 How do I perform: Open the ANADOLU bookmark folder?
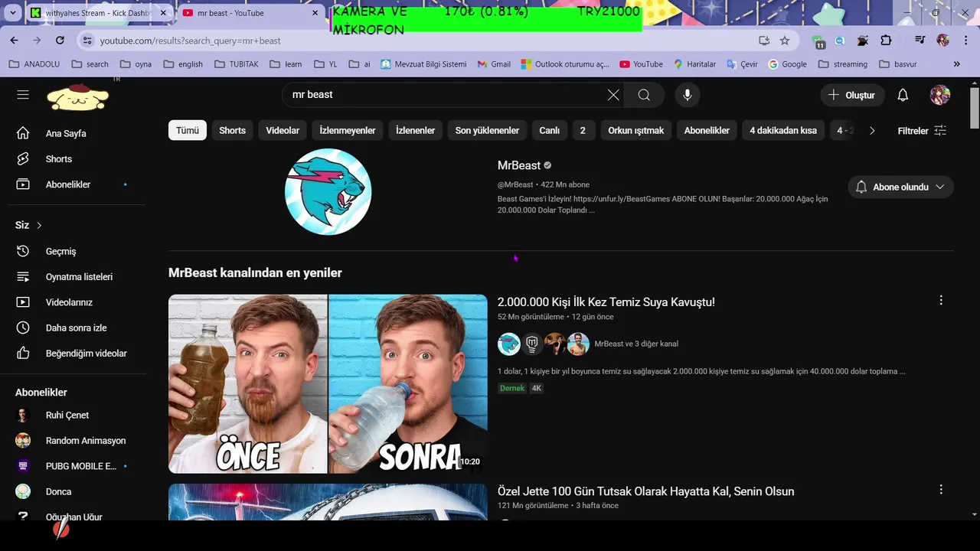pyautogui.click(x=34, y=64)
